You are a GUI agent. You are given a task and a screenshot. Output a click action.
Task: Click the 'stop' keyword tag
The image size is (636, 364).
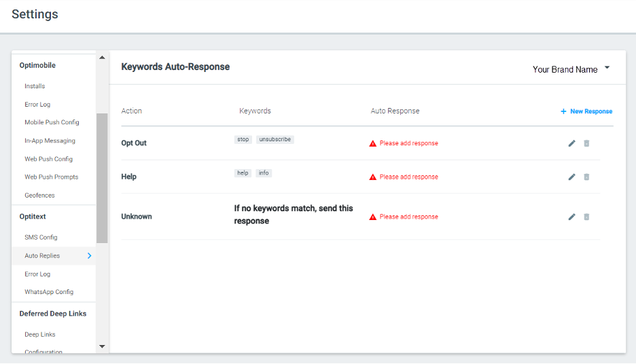[x=243, y=139]
